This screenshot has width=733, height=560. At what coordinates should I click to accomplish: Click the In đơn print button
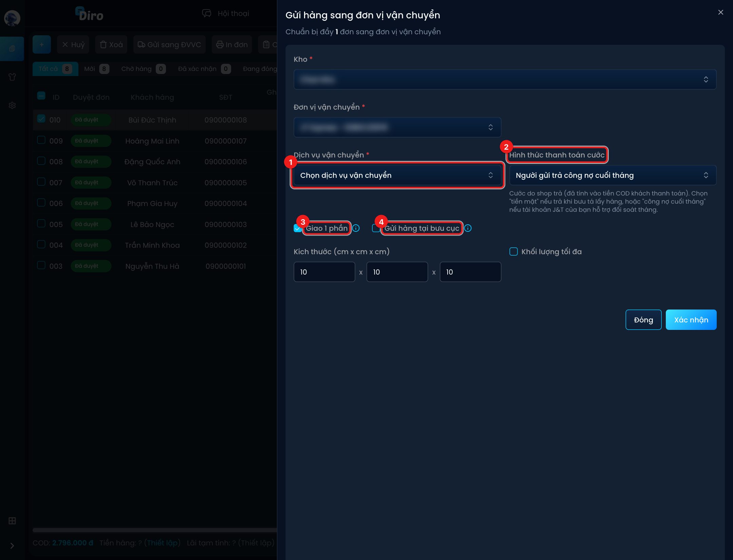(232, 44)
